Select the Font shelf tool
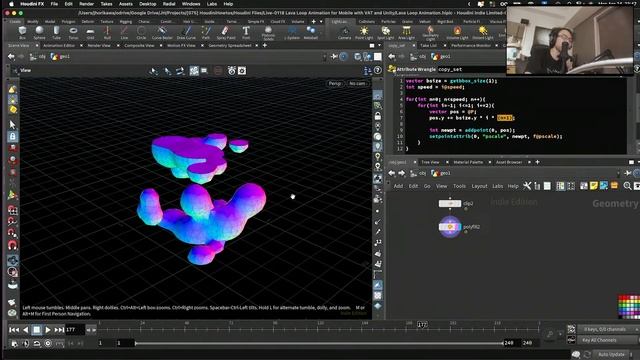640x360 pixels. [246, 32]
